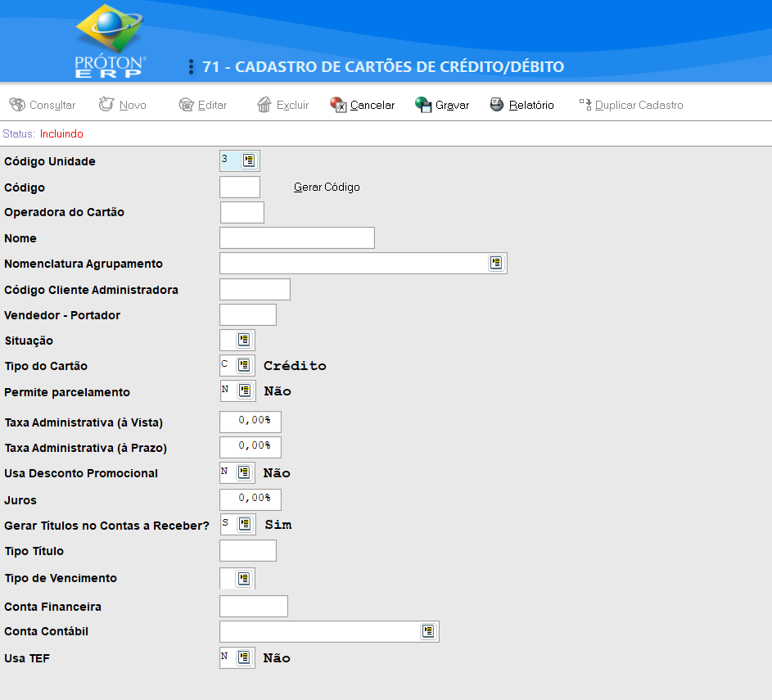Click the Operadora do Cartão field
This screenshot has height=700, width=772.
[242, 213]
